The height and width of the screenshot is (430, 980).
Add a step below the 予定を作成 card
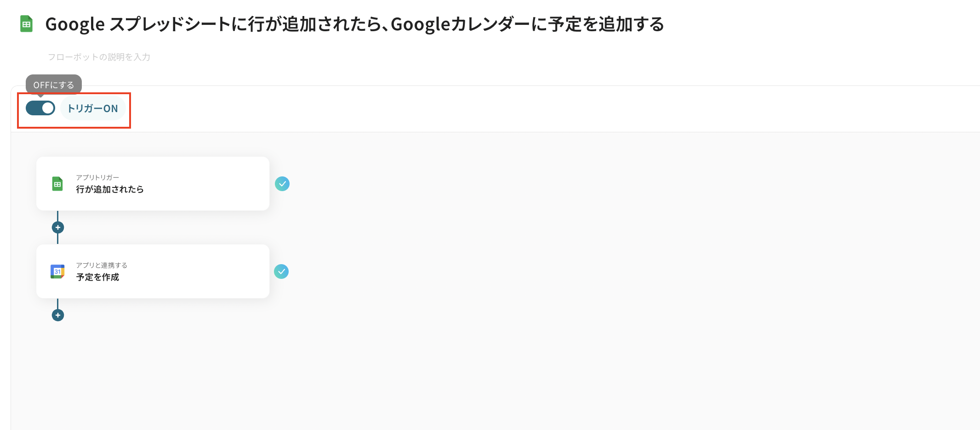(58, 315)
